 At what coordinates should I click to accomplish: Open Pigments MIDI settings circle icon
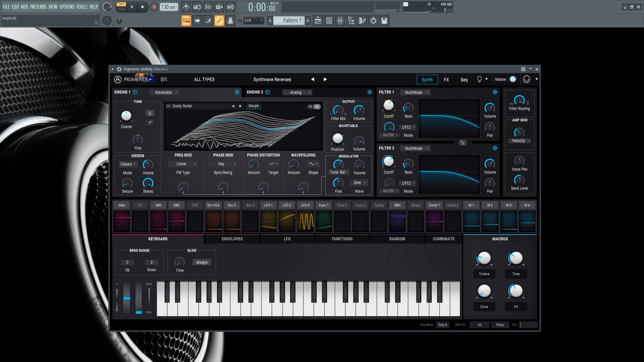[527, 79]
